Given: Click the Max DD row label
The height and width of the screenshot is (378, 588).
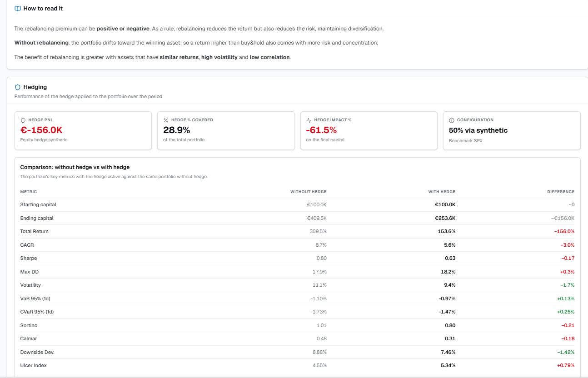Looking at the screenshot, I should (x=29, y=272).
